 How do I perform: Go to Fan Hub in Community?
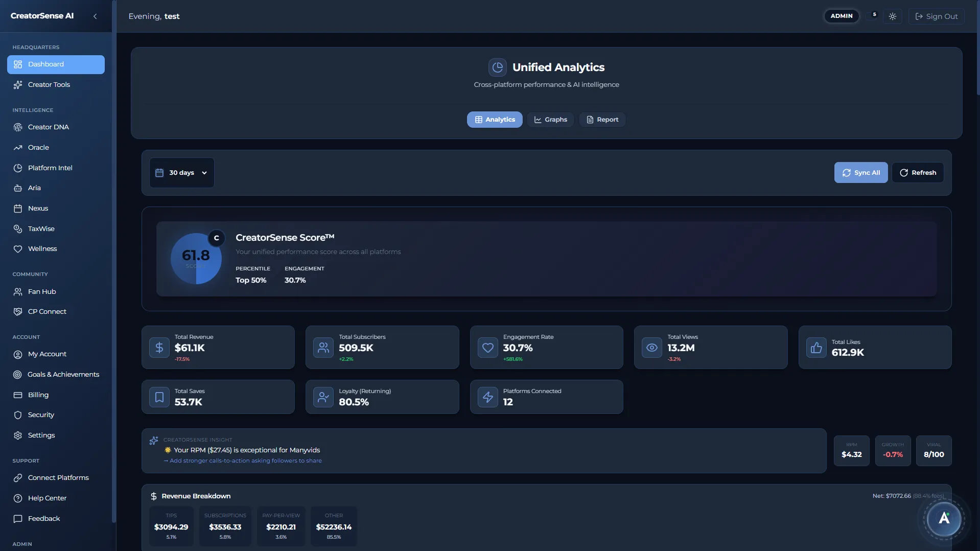pyautogui.click(x=41, y=291)
